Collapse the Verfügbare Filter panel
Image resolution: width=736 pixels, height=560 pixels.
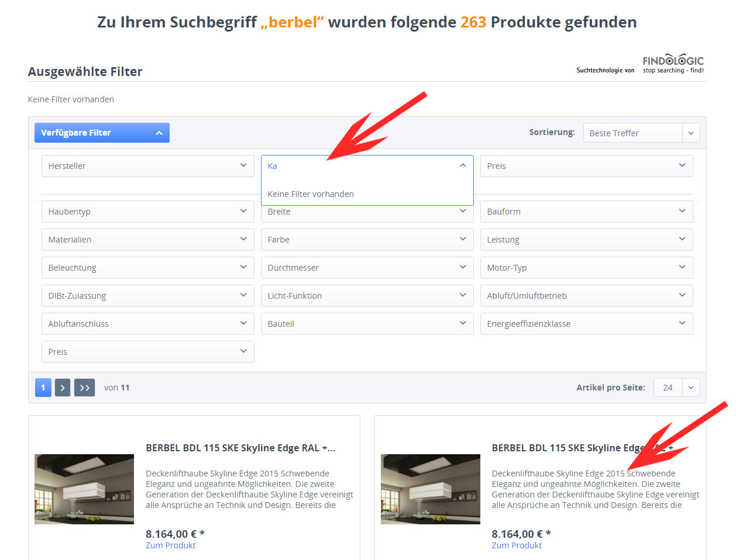point(102,133)
